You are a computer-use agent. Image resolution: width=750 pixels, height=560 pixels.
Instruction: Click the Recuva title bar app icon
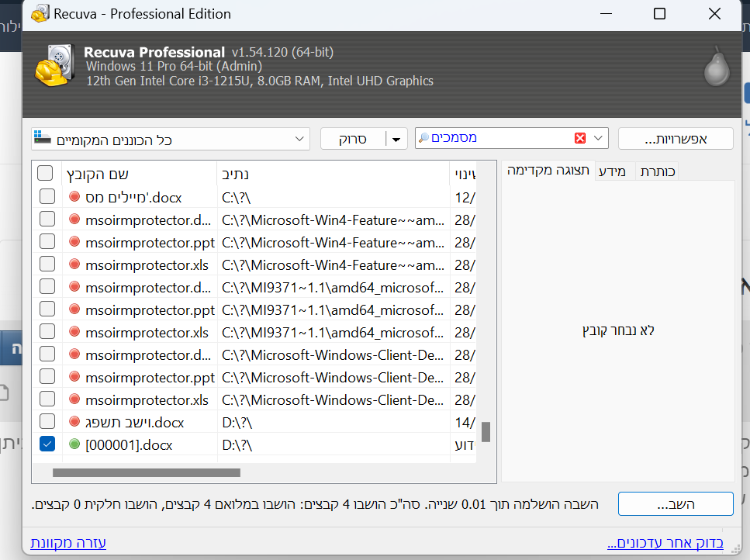point(40,13)
